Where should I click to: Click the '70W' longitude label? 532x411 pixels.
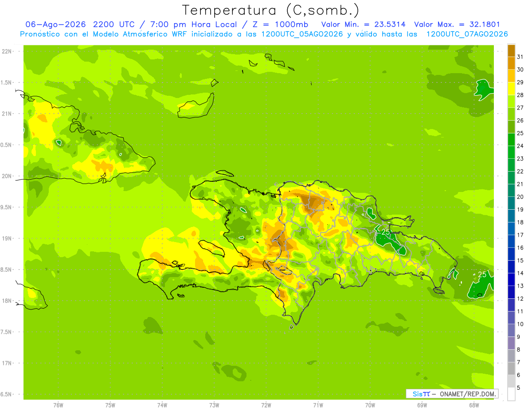[x=370, y=406]
